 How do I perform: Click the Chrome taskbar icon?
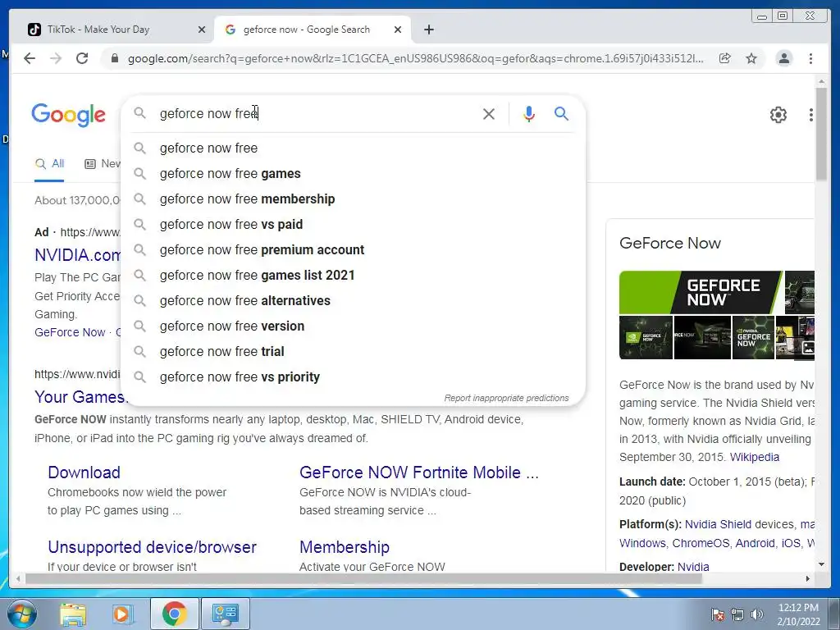pos(174,614)
